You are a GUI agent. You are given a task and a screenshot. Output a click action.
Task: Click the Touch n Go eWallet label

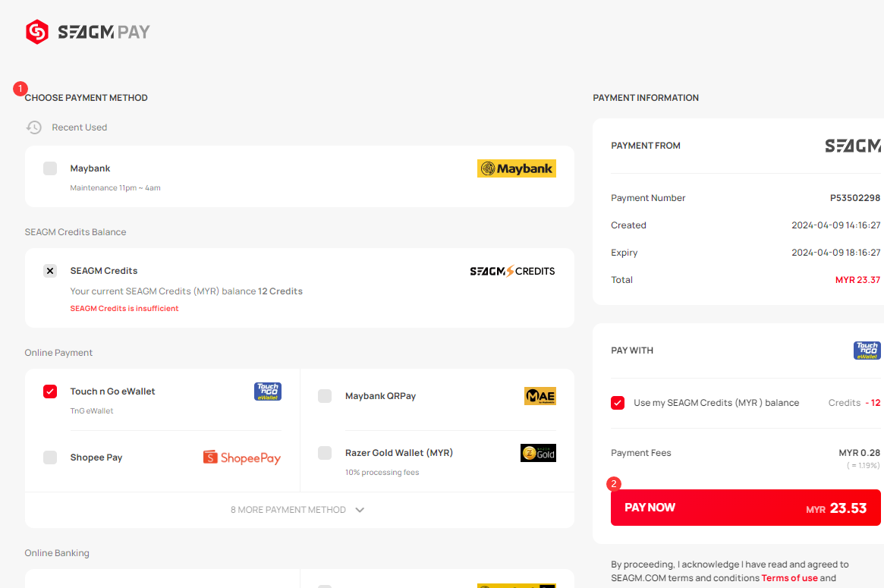[x=112, y=391]
